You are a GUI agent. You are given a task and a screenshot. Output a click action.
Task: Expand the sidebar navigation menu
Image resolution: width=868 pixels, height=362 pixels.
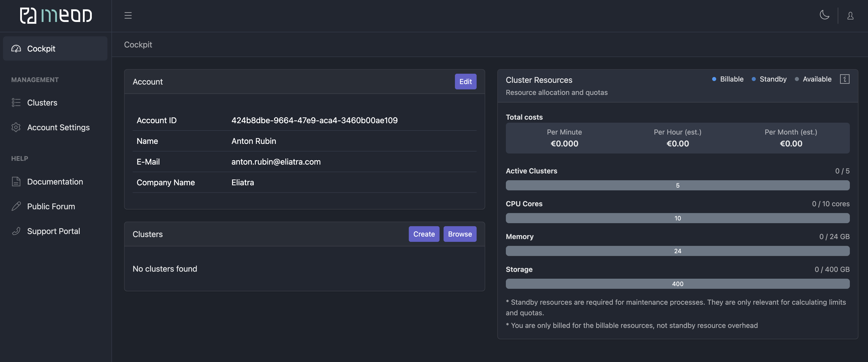[x=128, y=15]
